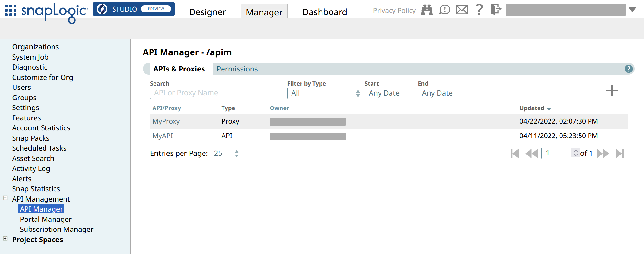This screenshot has height=254, width=644.
Task: Open Scheduled Tasks
Action: click(x=39, y=148)
